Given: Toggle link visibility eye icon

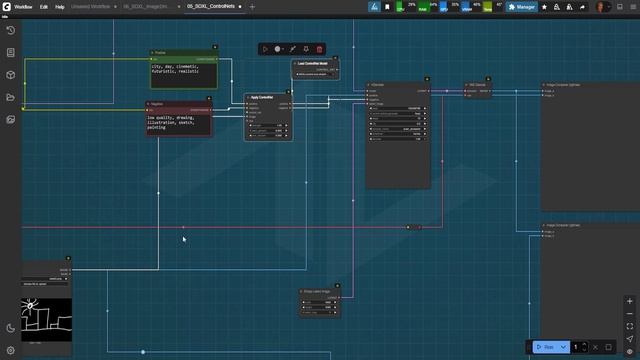Looking at the screenshot, I should click(629, 351).
